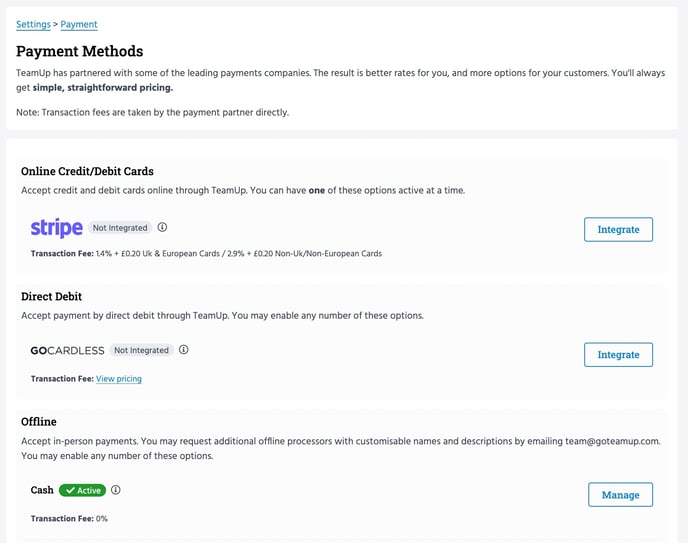Open Settings from the breadcrumb
This screenshot has height=543, width=688.
33,24
